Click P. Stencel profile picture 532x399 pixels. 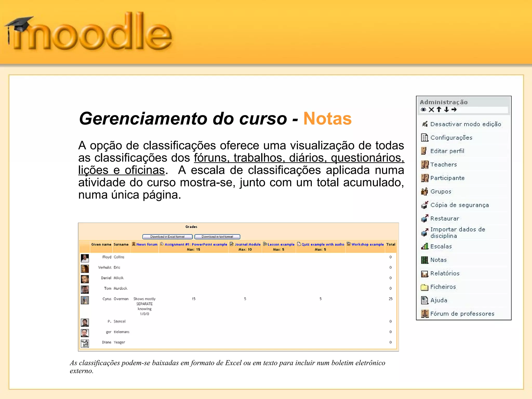pyautogui.click(x=85, y=322)
